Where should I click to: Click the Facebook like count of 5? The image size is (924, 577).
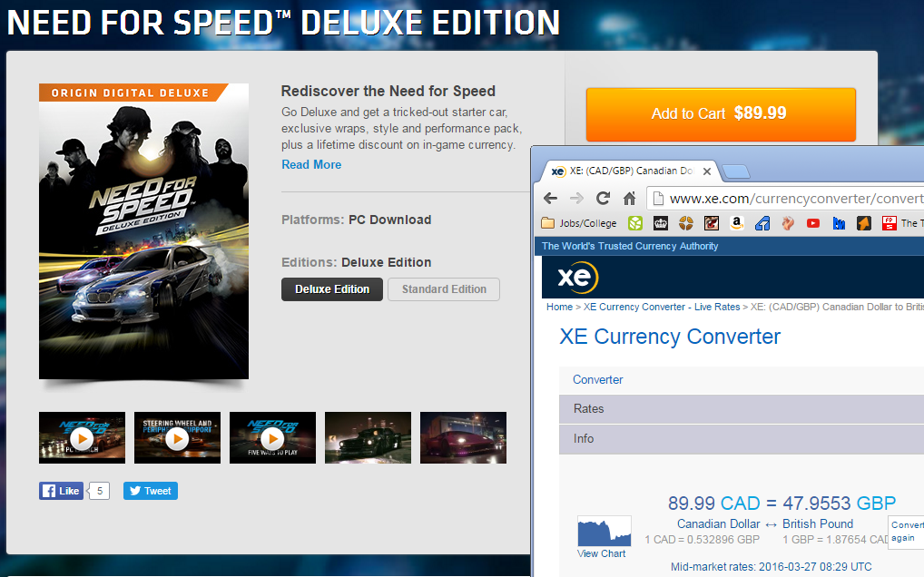pos(100,491)
